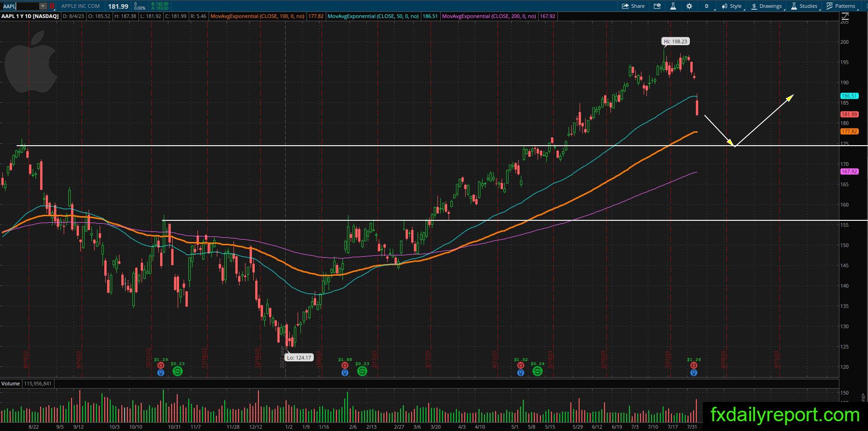Click the magenta 167.92 price axis bubble
The image size is (868, 431).
point(849,171)
